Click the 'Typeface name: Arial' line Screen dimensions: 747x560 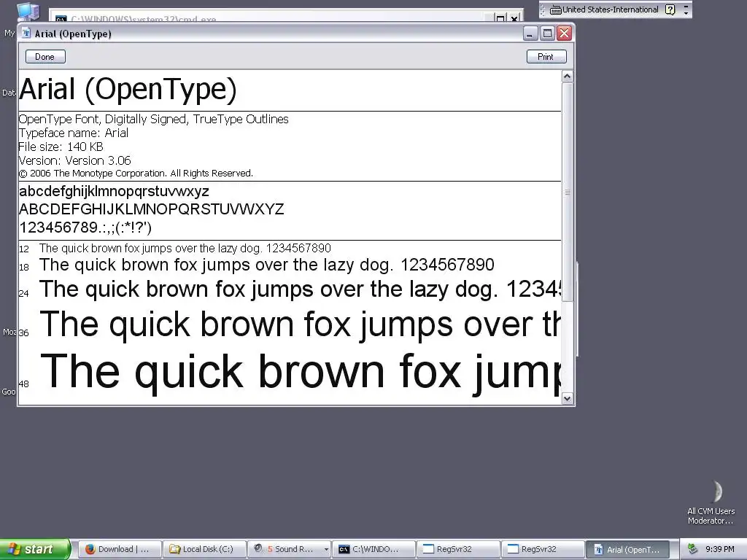tap(74, 133)
